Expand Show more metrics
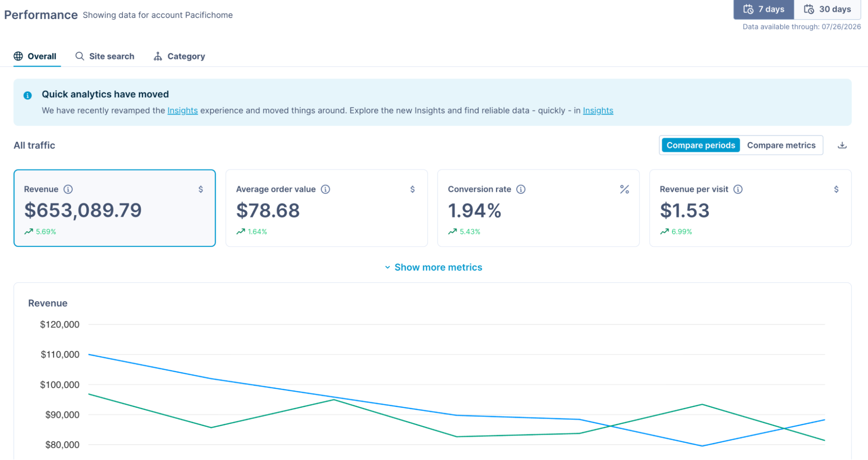Screen dimensions: 868x460 [433, 267]
